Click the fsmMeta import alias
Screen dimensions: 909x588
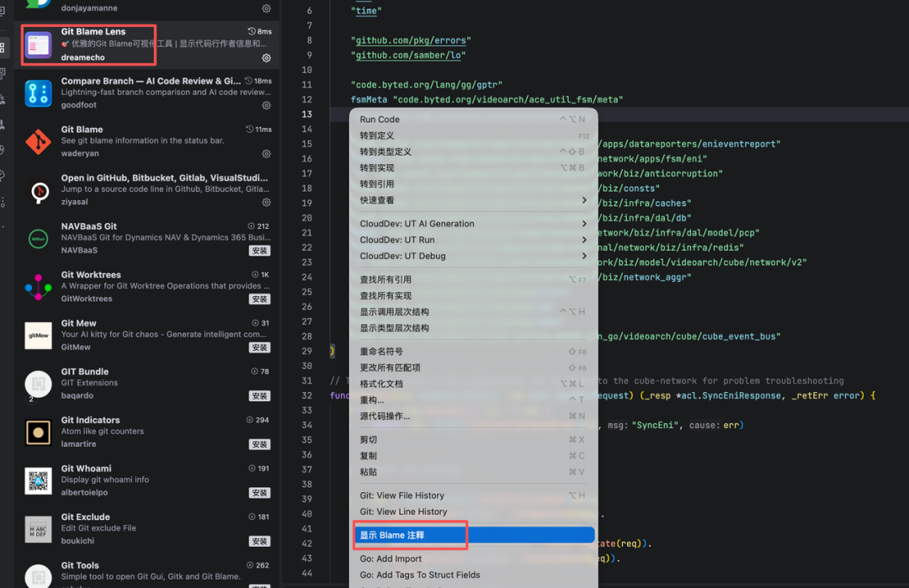click(x=369, y=99)
